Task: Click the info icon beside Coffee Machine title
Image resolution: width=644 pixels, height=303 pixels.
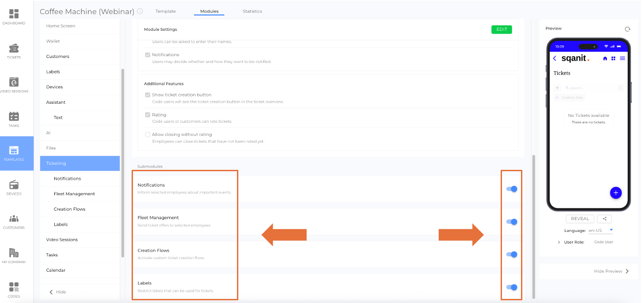Action: (x=140, y=11)
